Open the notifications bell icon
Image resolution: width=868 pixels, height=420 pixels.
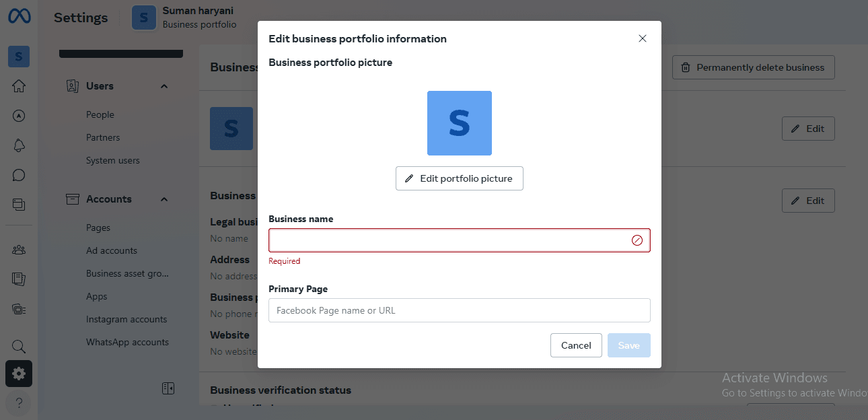coord(19,145)
